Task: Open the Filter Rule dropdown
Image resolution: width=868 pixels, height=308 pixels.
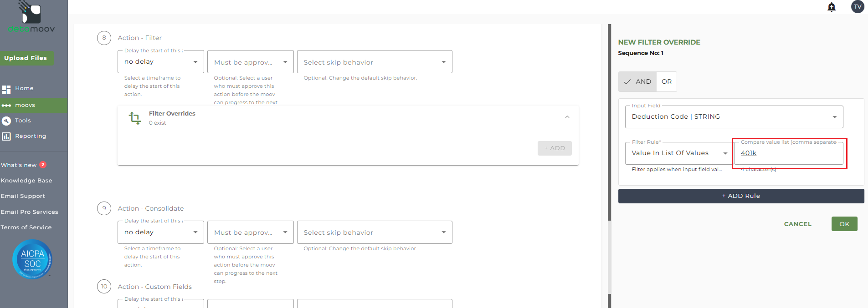Action: click(679, 153)
